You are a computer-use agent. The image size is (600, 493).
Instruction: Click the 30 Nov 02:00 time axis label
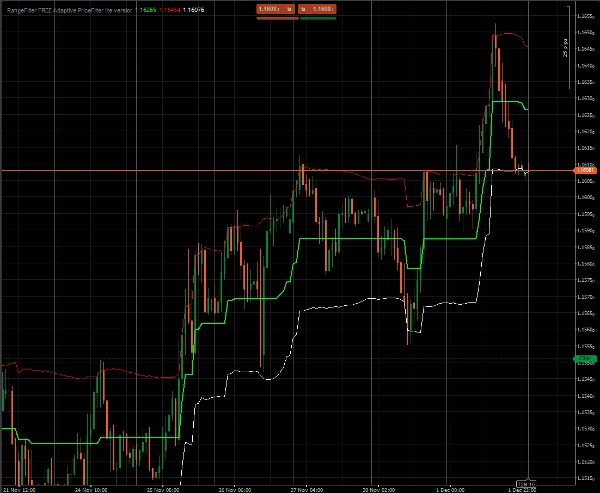coord(378,490)
